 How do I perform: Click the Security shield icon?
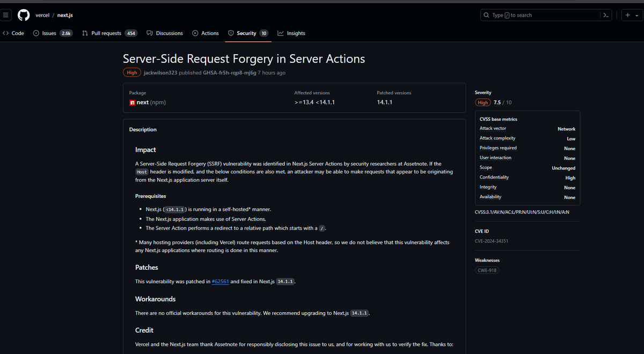[x=231, y=33]
